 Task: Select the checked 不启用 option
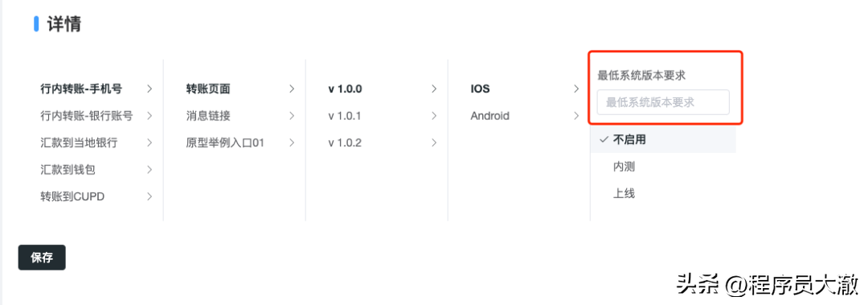coord(663,140)
